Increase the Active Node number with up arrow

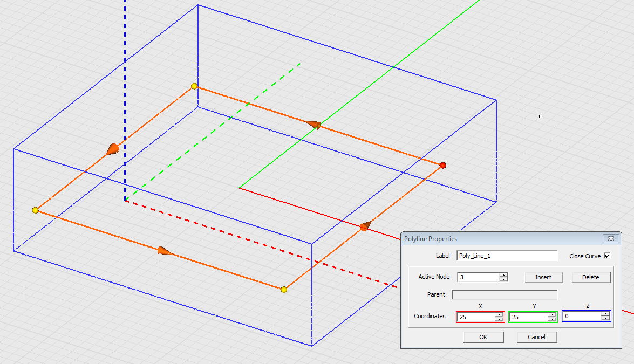pyautogui.click(x=503, y=274)
